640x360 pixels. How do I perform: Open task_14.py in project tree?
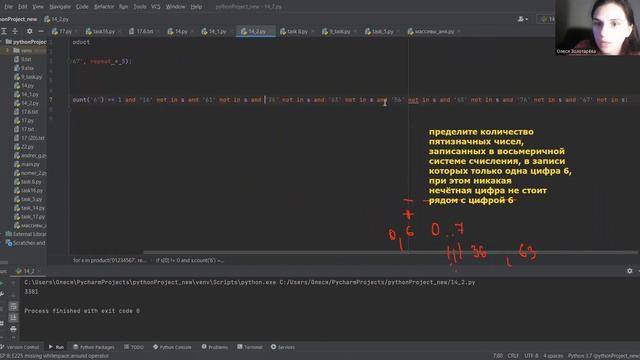tap(29, 208)
